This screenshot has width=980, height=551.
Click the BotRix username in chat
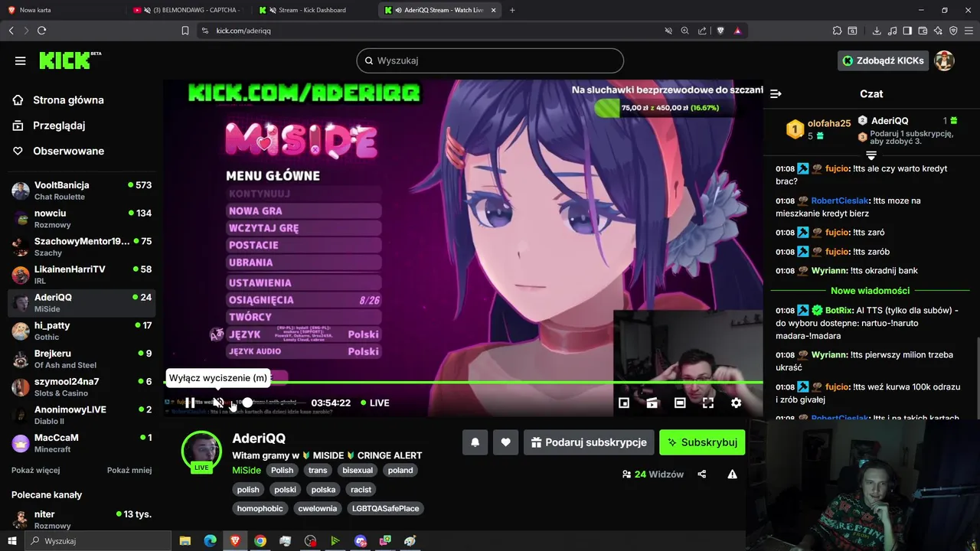840,311
